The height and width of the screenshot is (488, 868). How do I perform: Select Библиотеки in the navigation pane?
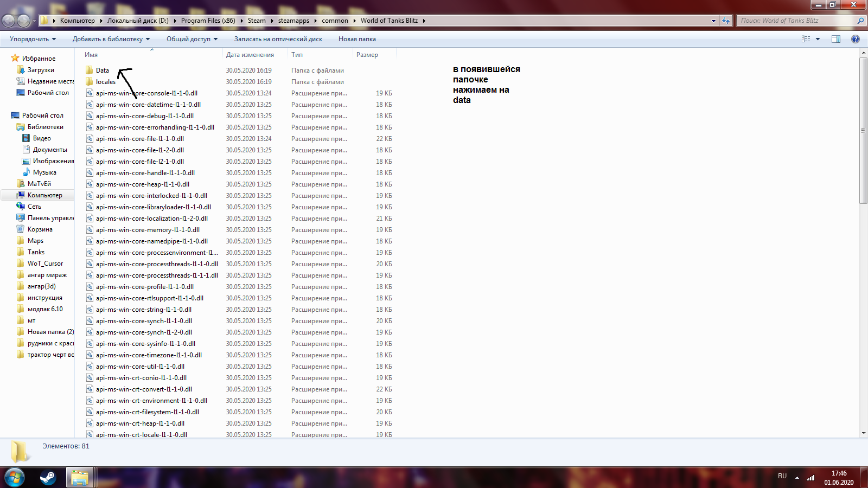[x=46, y=127]
